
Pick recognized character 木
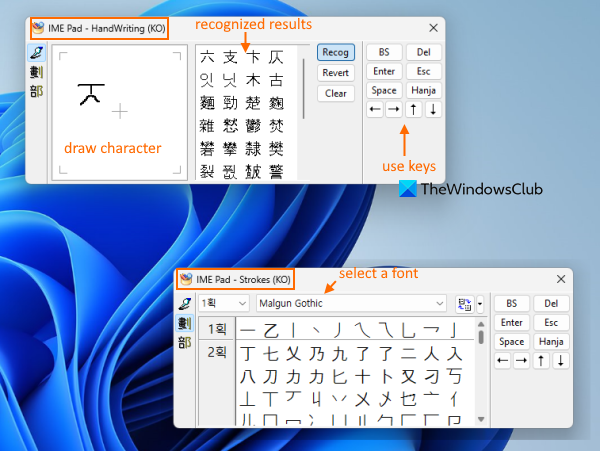click(x=253, y=80)
